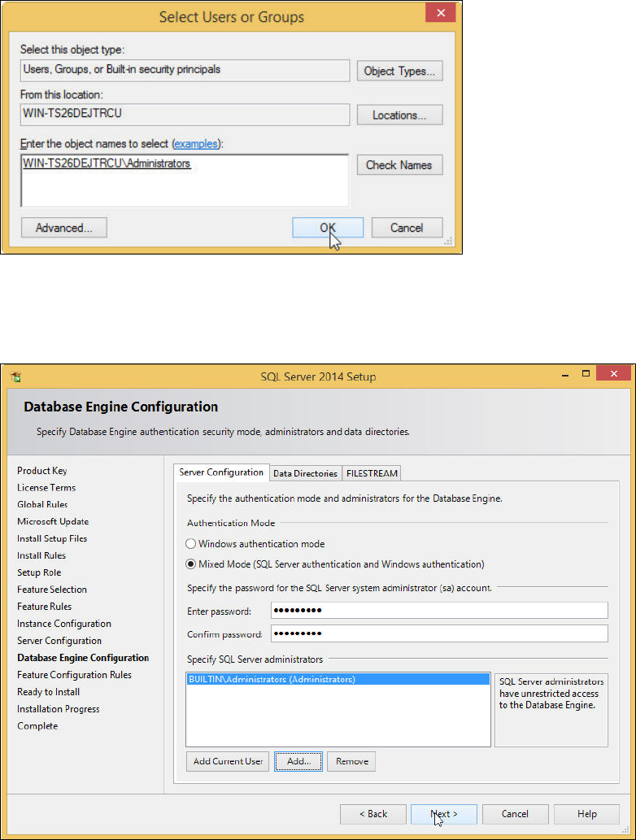Click Complete step in sidebar
Viewport: 636px width, 840px height.
coord(37,726)
